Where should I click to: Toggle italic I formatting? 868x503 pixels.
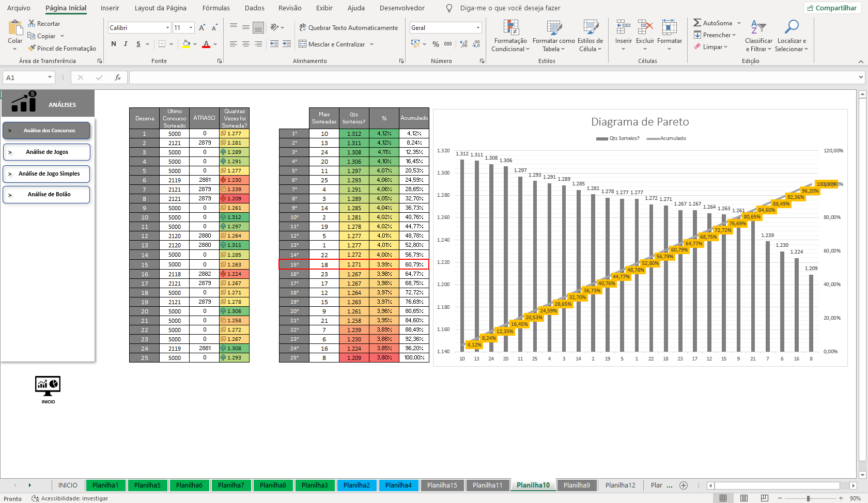126,44
